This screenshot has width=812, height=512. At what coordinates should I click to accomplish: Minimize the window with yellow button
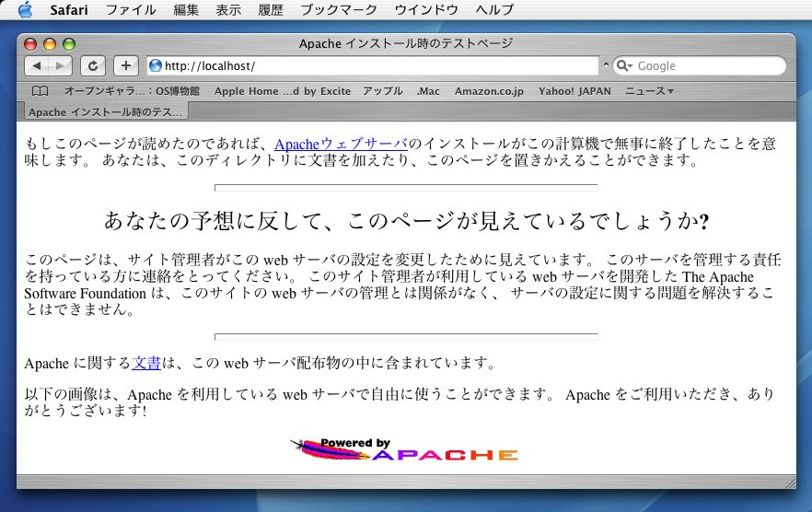point(50,44)
